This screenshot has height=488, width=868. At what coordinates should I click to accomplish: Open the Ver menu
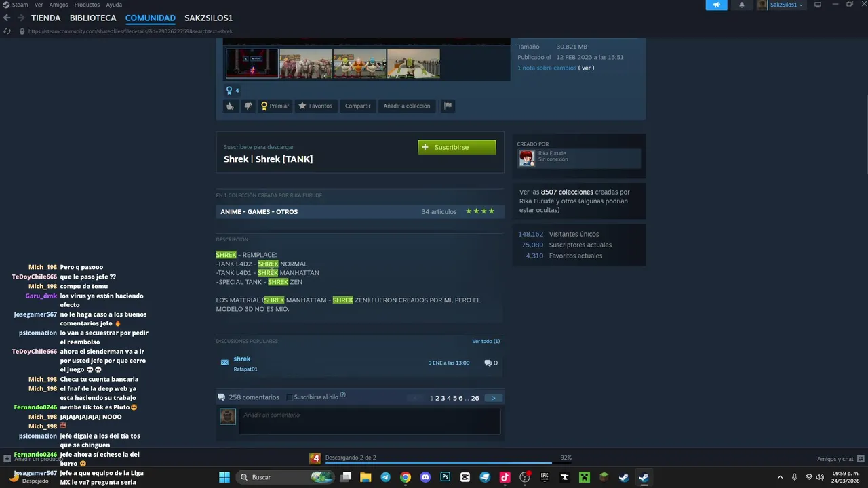coord(39,5)
